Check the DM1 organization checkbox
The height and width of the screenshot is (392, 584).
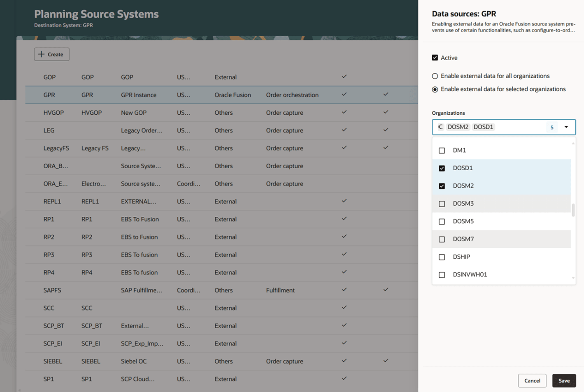pos(442,150)
